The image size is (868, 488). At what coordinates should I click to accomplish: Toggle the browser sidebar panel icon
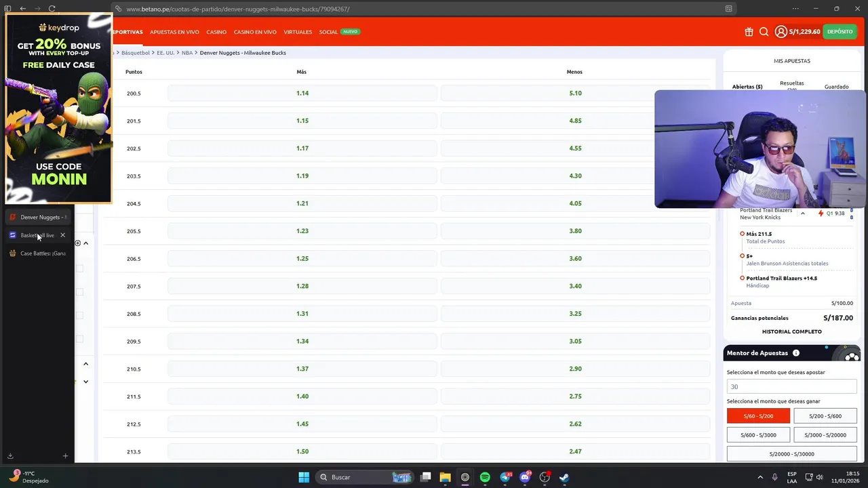click(x=8, y=9)
